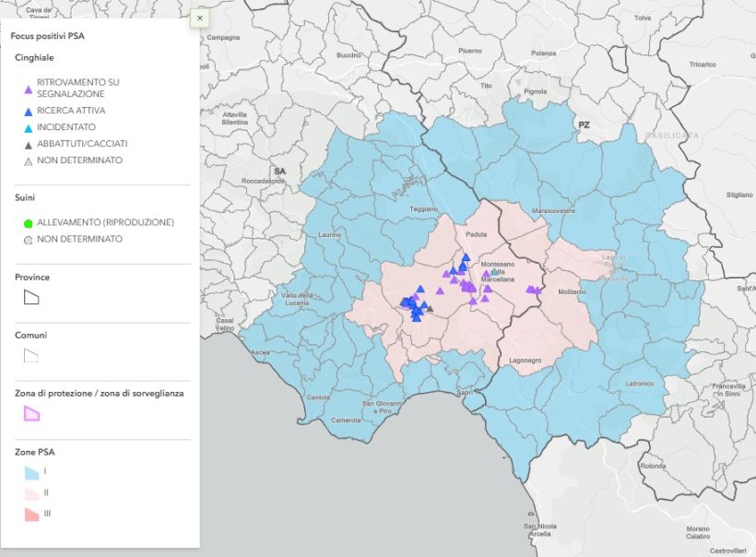Click the INCIDENTATO triangle symbol

[x=30, y=129]
